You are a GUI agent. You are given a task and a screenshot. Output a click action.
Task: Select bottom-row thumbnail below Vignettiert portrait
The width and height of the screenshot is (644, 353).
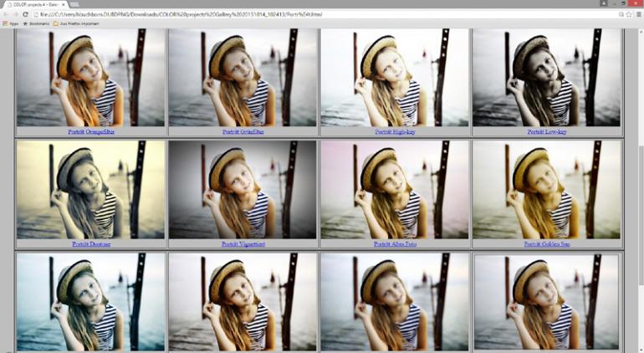point(243,302)
